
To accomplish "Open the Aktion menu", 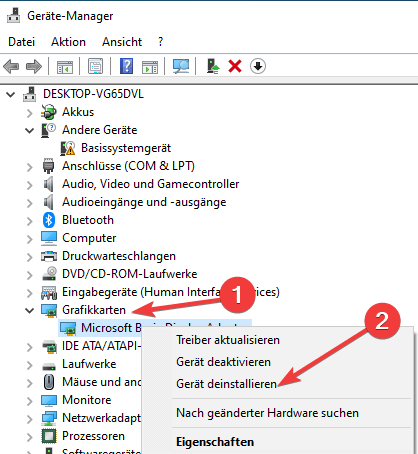I will click(x=68, y=42).
